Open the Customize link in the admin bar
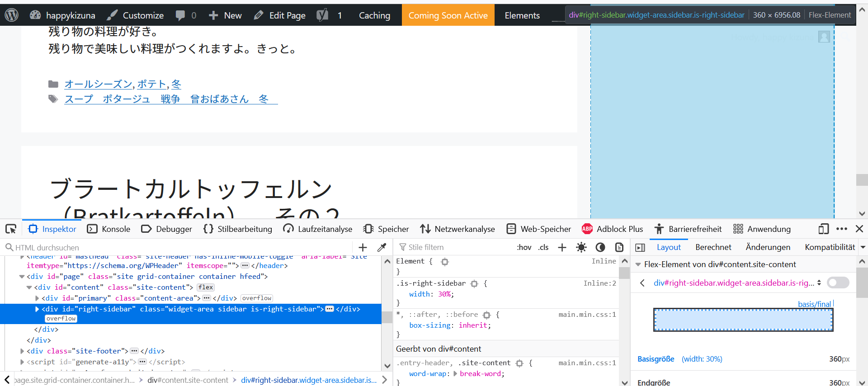The width and height of the screenshot is (868, 386). tap(135, 15)
